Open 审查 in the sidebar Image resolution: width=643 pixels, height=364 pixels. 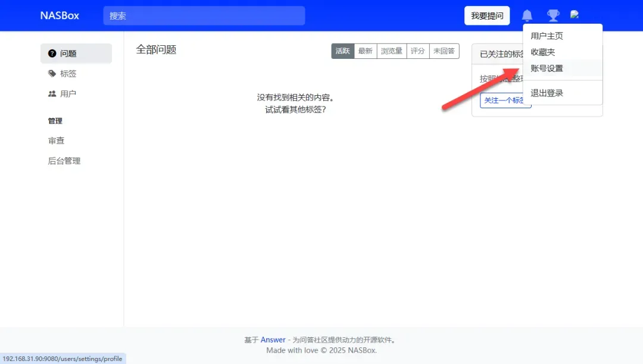(56, 141)
